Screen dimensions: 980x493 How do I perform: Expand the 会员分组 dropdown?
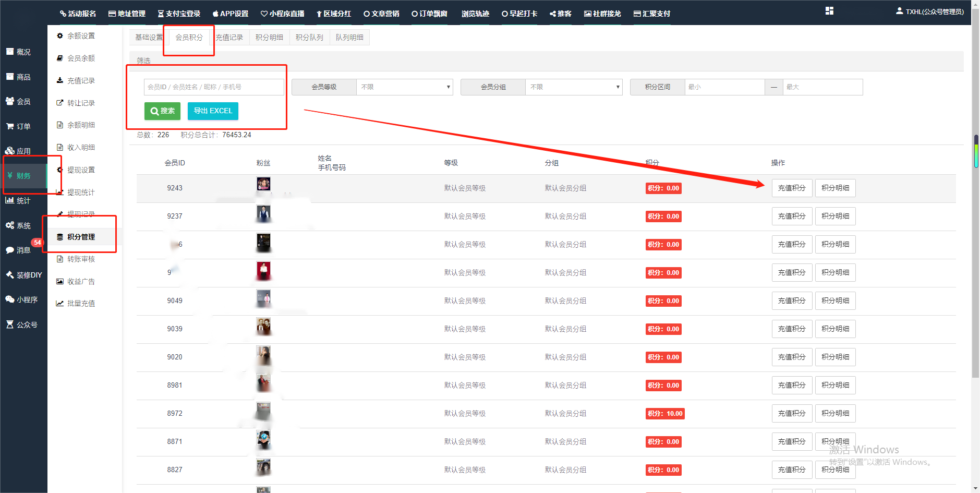click(x=573, y=87)
